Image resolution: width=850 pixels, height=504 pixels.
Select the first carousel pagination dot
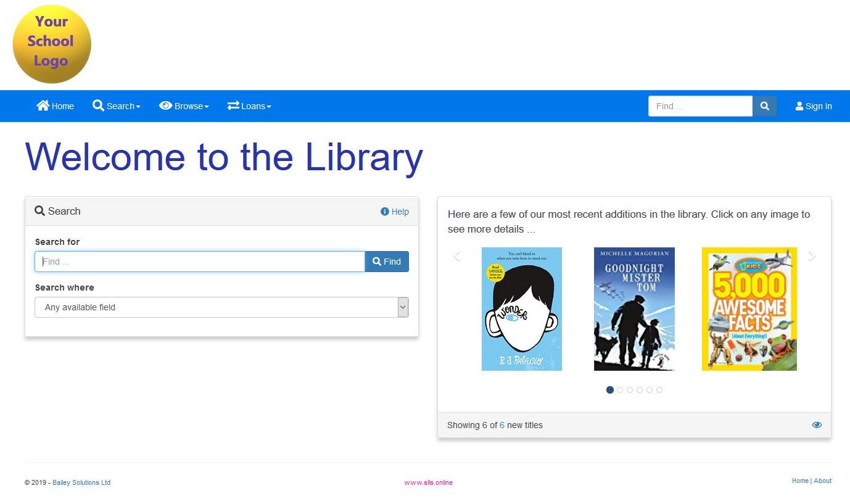coord(610,390)
